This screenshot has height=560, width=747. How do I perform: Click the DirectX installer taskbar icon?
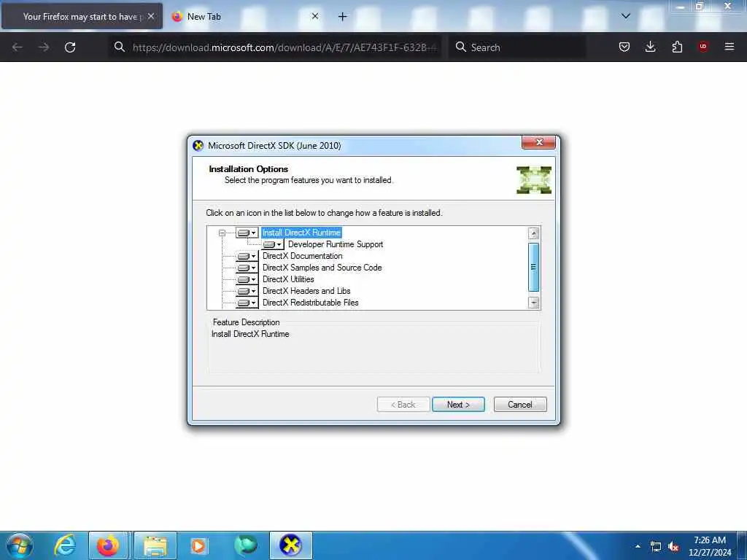pyautogui.click(x=290, y=545)
